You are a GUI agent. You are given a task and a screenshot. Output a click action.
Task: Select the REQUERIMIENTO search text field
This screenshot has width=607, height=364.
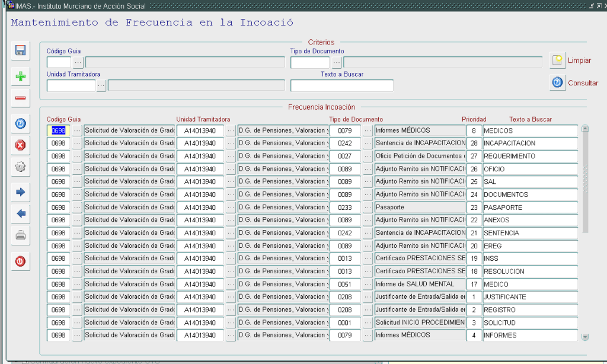pos(530,156)
